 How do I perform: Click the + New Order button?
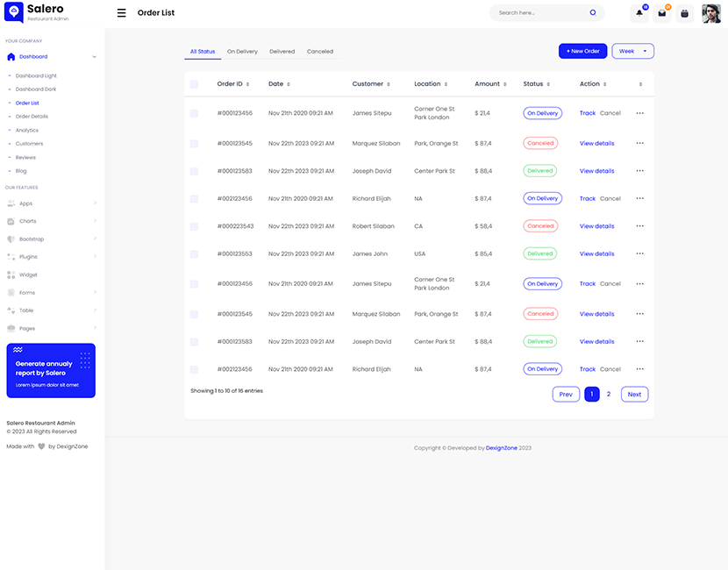tap(582, 51)
